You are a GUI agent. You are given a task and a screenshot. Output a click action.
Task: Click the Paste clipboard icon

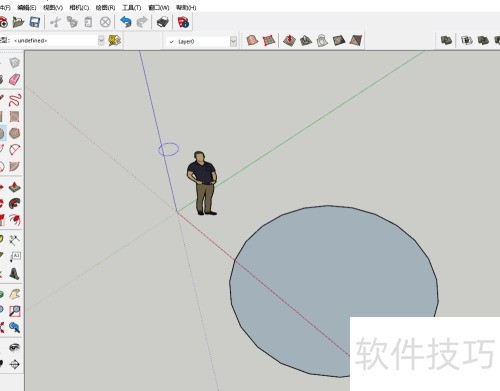click(88, 22)
